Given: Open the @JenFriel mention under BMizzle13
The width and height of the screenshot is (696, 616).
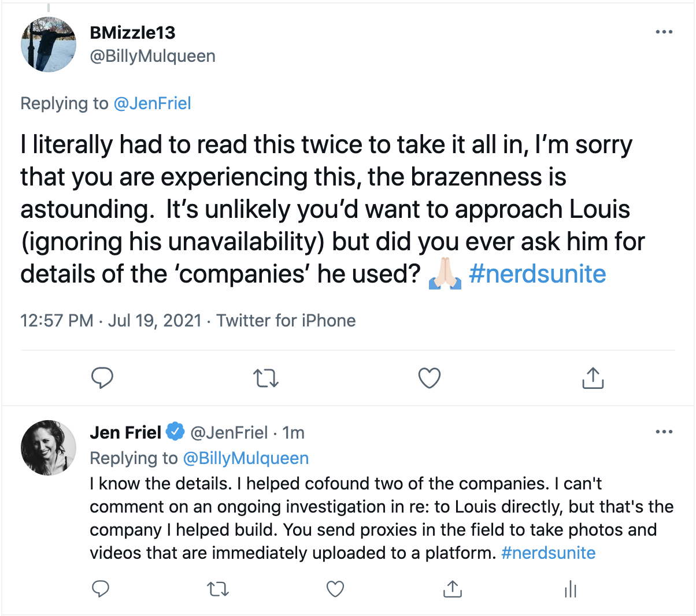Looking at the screenshot, I should 152,103.
